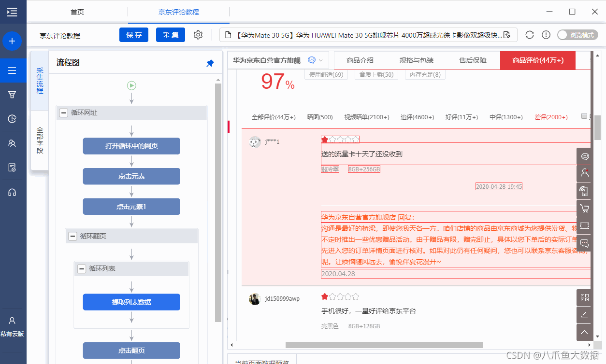Refresh the page with reload icon
The image size is (606, 364).
(530, 35)
